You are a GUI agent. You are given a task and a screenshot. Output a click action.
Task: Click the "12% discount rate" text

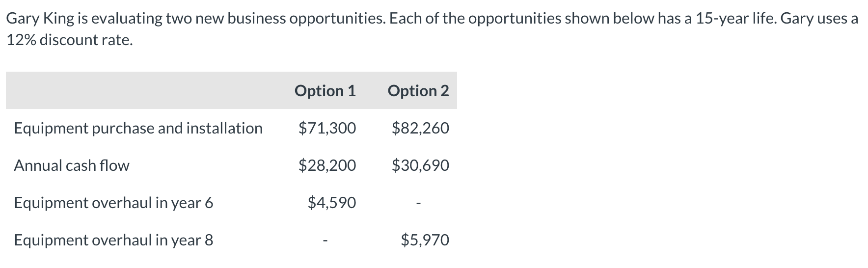click(69, 40)
